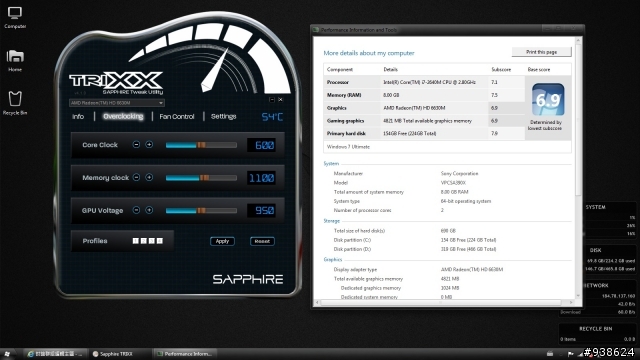Viewport: 640px width, 360px height.
Task: Reset the overclocking values
Action: coord(262,241)
